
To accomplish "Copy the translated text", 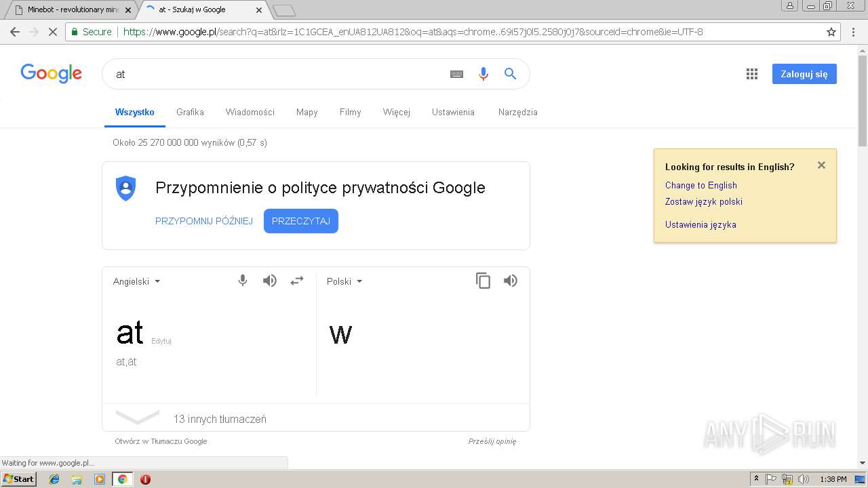I will click(483, 281).
